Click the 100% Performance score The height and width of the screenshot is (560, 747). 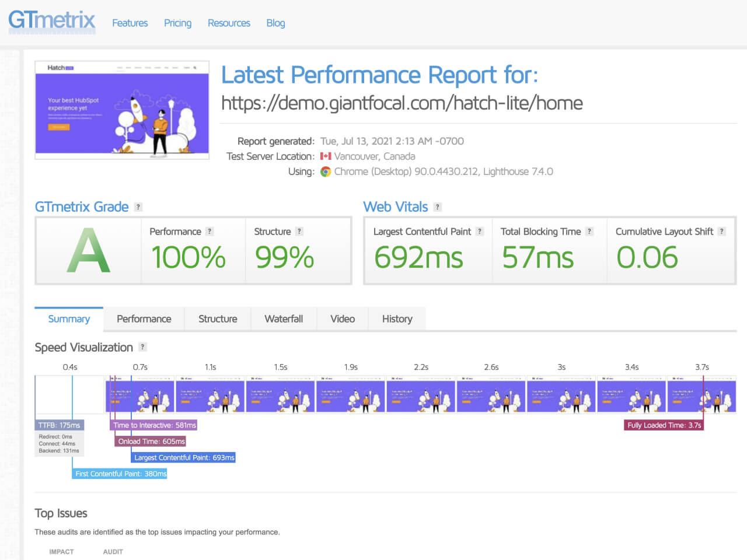[x=189, y=257]
